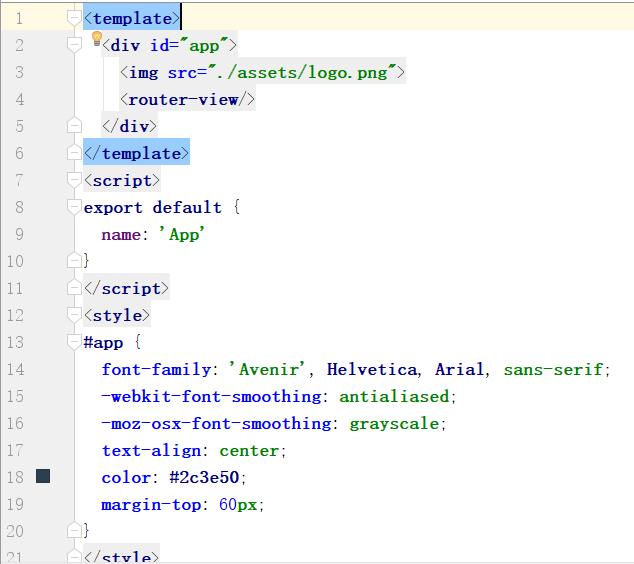This screenshot has width=634, height=564.
Task: Click the ./assets/logo.png src path
Action: pos(302,72)
